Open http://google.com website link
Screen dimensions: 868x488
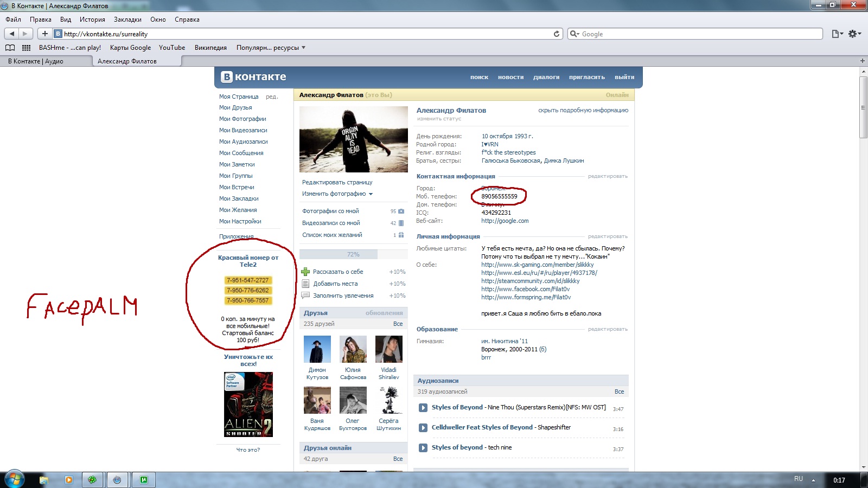[x=505, y=221]
